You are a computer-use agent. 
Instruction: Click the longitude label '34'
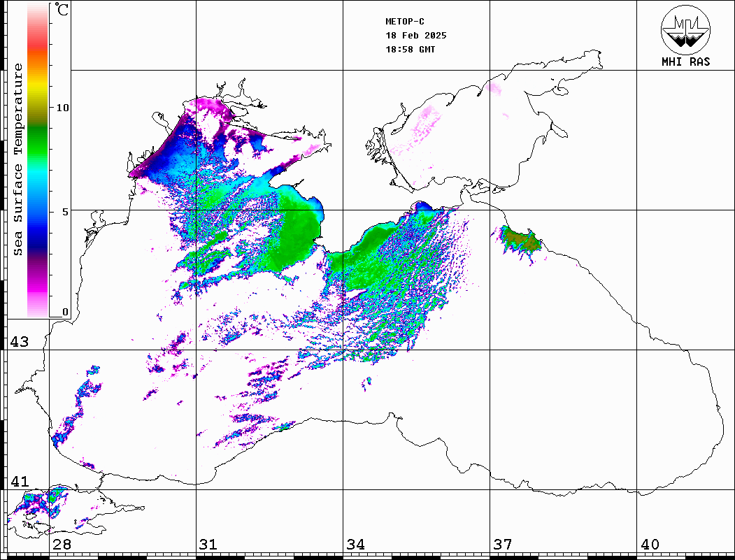click(x=356, y=545)
